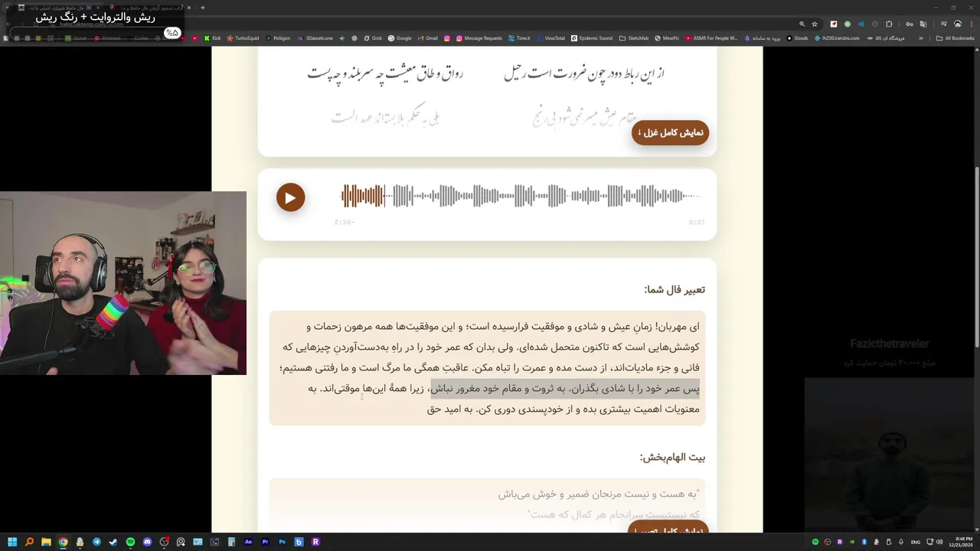Click the 2:26 remaining time label
This screenshot has width=980, height=551.
pos(344,222)
